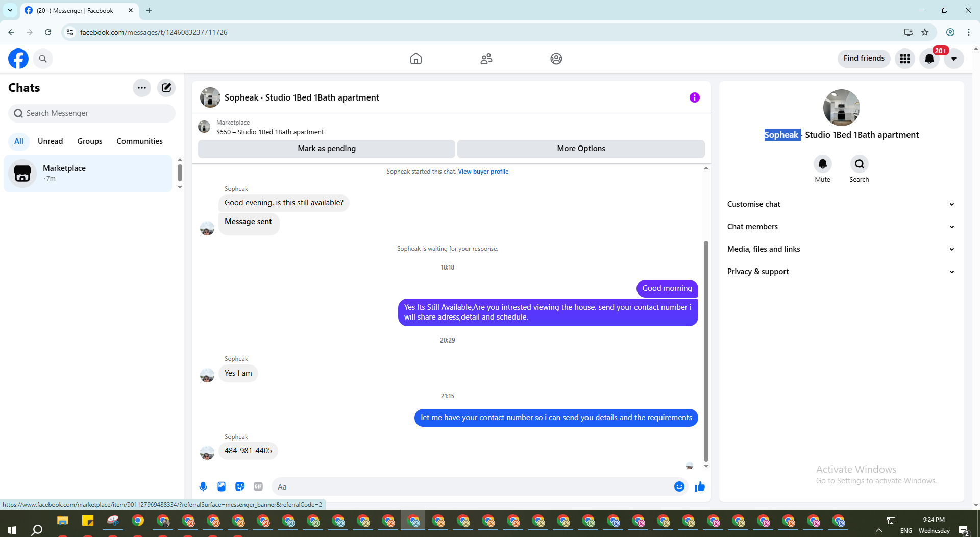Click the 'Message sent' bubble
The image size is (980, 537).
click(249, 224)
